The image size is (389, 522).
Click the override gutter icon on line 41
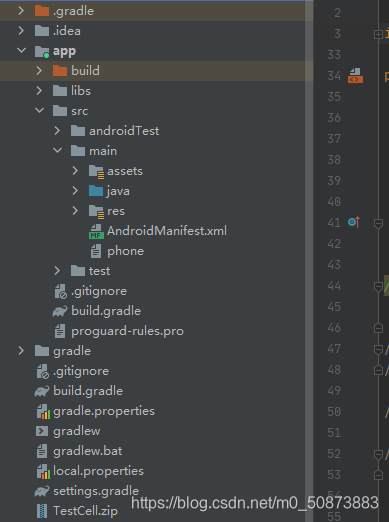point(354,222)
